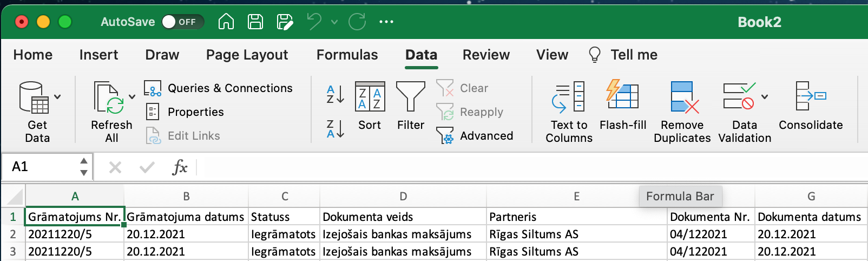
Task: Switch to the Formulas tab
Action: (x=347, y=55)
